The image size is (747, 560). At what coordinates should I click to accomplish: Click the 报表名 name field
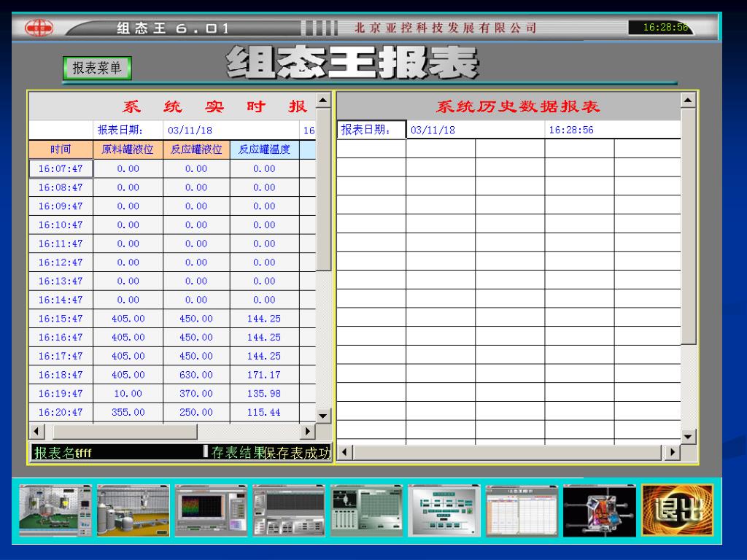117,452
